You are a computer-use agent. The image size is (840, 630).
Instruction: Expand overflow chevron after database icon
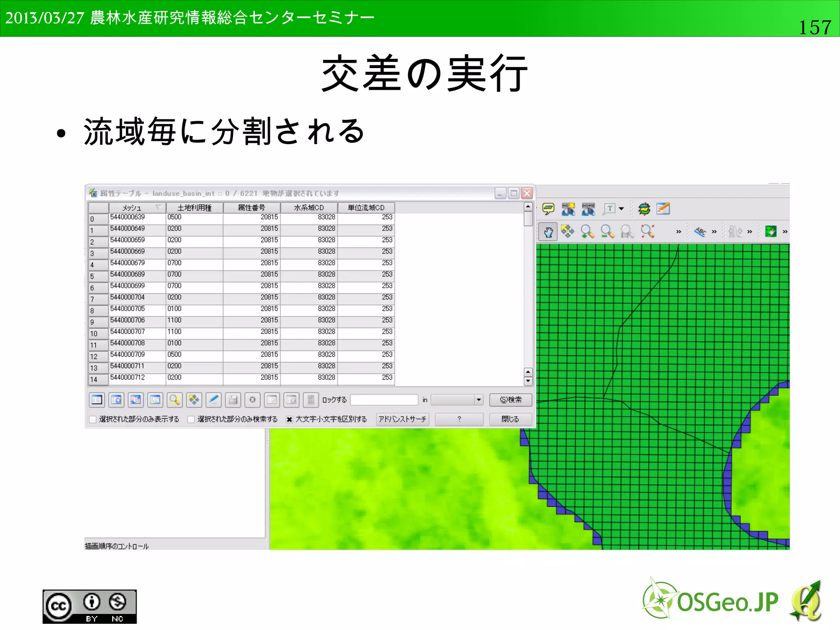coord(785,232)
